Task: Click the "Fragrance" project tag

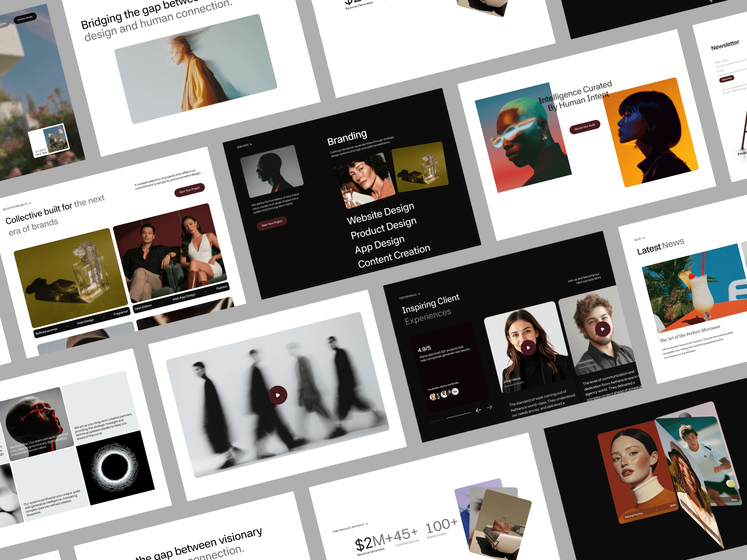Action: (x=120, y=313)
